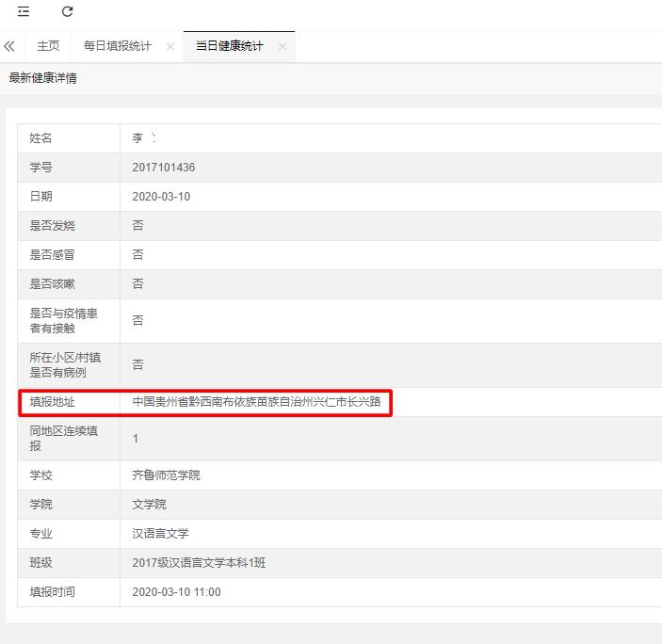Toggle the sidebar menu collapse icon

(x=24, y=12)
